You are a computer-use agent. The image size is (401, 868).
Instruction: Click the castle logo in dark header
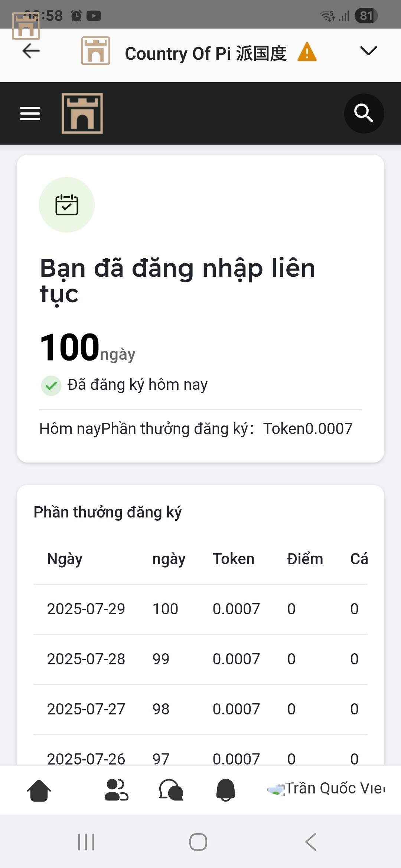pyautogui.click(x=82, y=114)
